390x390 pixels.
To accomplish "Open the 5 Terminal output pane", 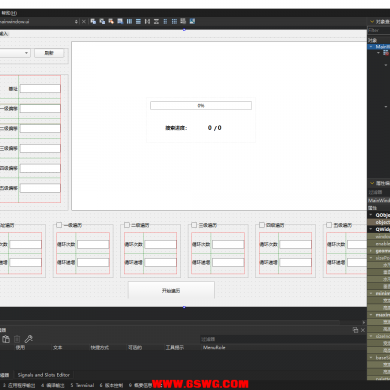I will coord(82,385).
